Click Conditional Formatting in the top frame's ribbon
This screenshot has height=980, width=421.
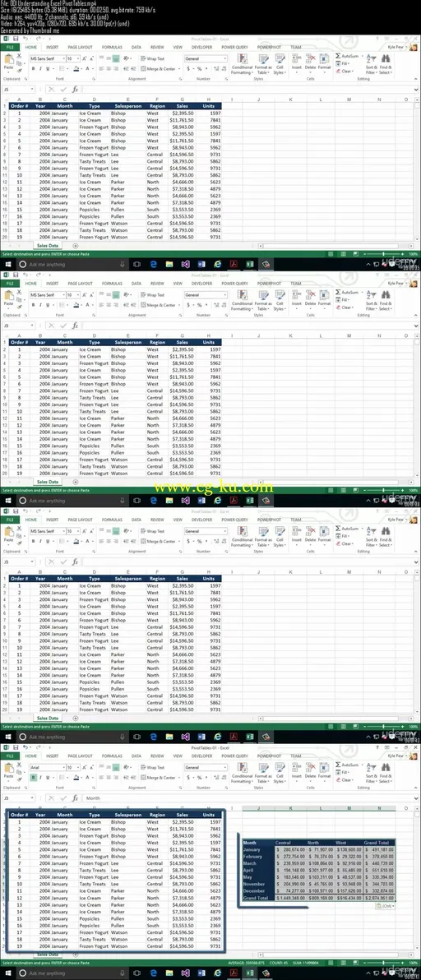point(242,64)
